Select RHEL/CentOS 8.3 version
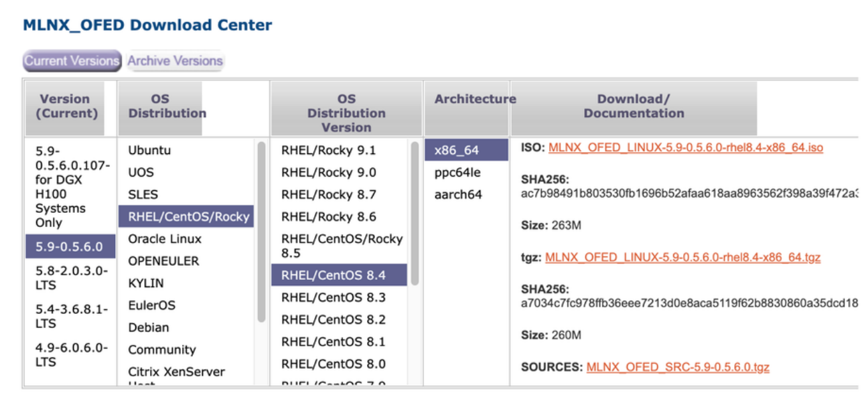This screenshot has width=868, height=395. [x=334, y=297]
